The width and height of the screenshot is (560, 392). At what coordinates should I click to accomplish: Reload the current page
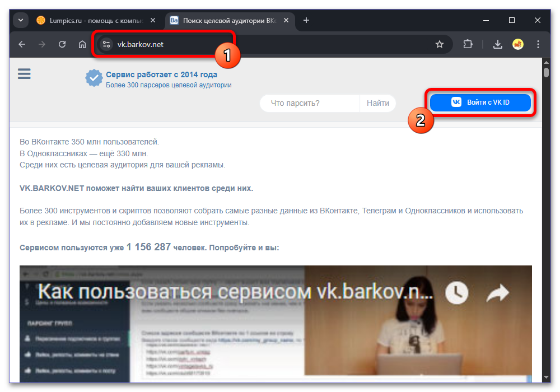point(62,44)
